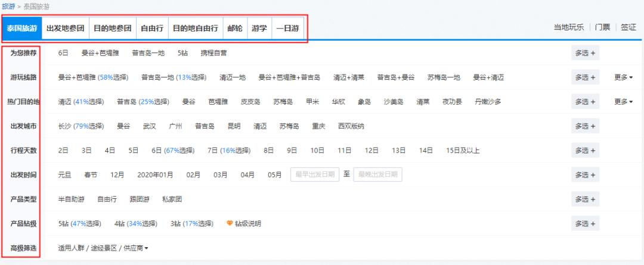Select trip length 10日
This screenshot has height=265, width=644.
click(317, 151)
